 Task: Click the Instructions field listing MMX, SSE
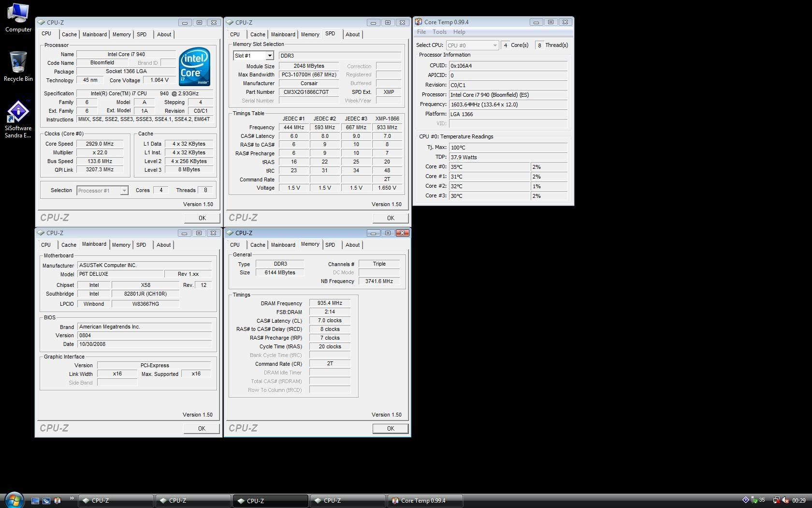click(x=144, y=119)
